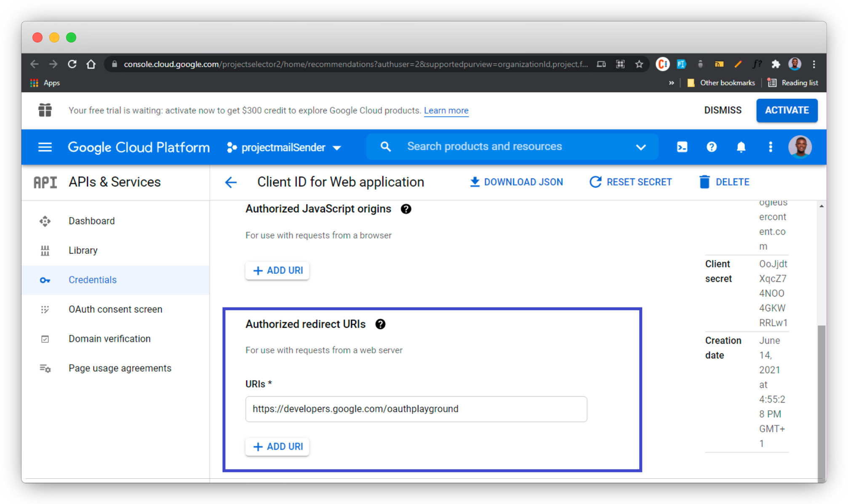Open the Apps bookmarks shortcut
848x504 pixels.
[45, 83]
